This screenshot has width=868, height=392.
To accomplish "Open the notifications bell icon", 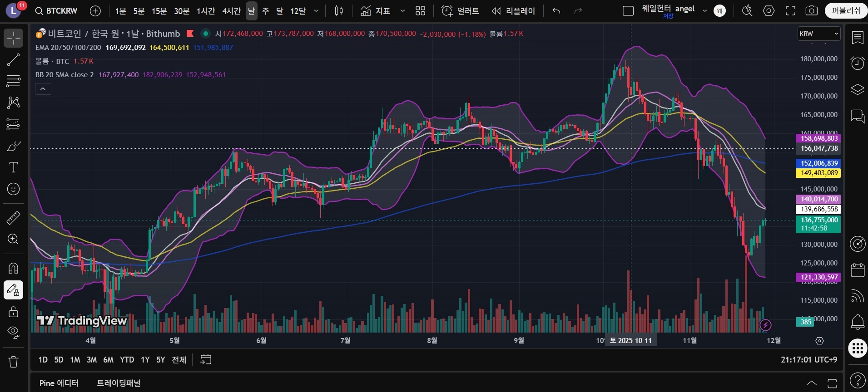I will [x=858, y=322].
